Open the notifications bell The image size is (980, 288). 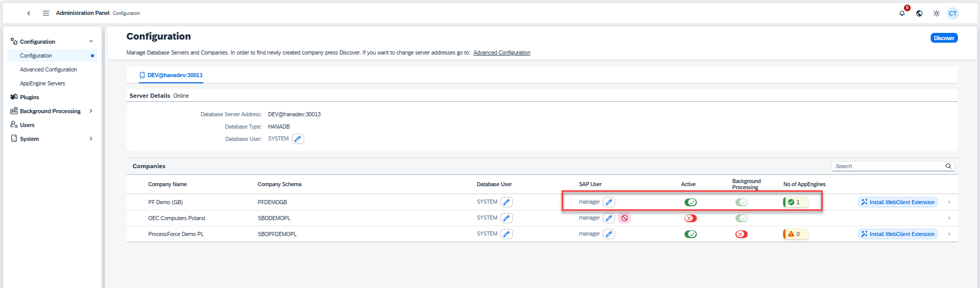(x=902, y=13)
